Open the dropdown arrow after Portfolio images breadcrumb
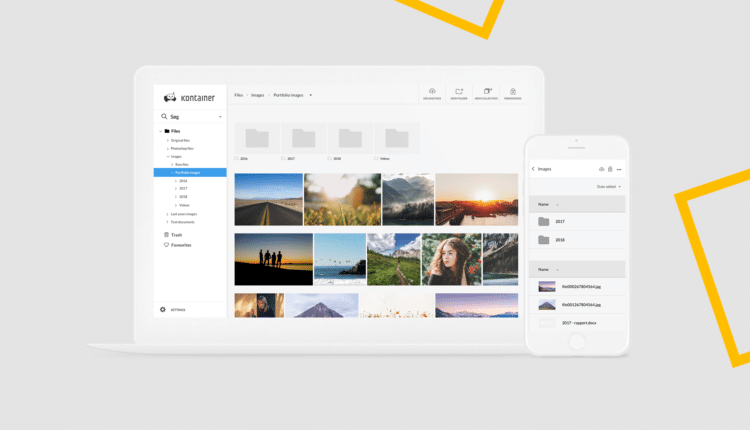This screenshot has height=430, width=750. click(311, 95)
